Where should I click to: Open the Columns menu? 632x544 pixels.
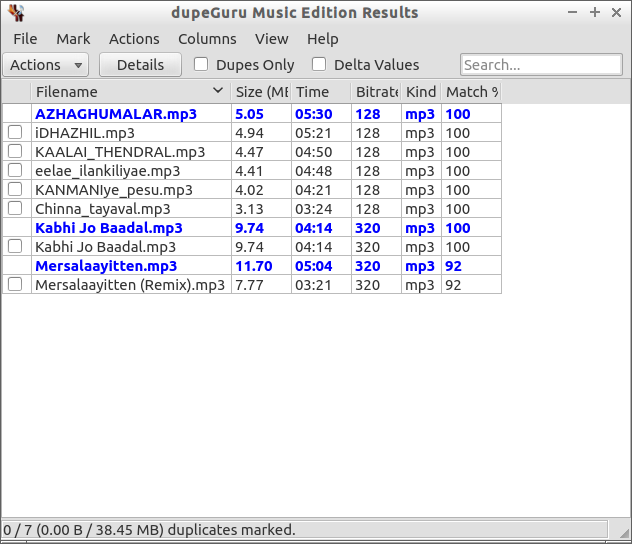pyautogui.click(x=207, y=39)
